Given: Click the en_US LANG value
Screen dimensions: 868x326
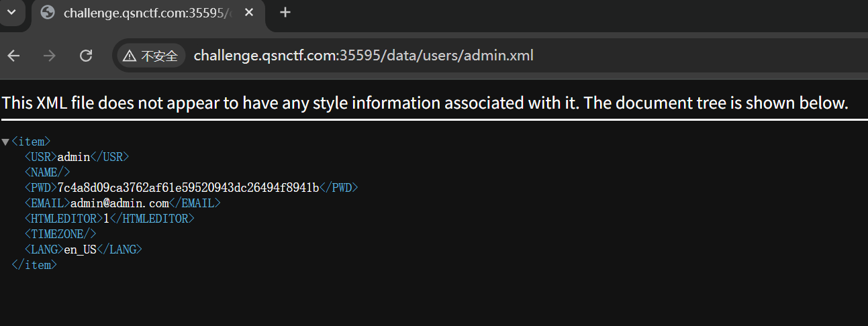Looking at the screenshot, I should point(80,250).
